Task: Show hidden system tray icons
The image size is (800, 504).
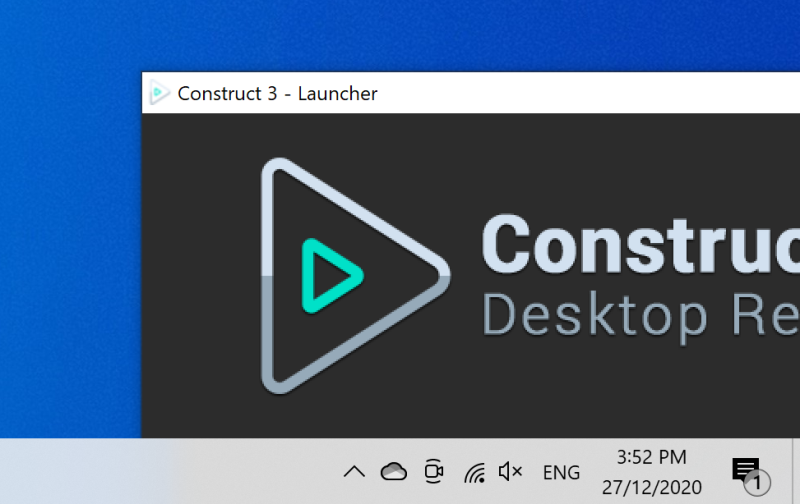Action: click(354, 472)
